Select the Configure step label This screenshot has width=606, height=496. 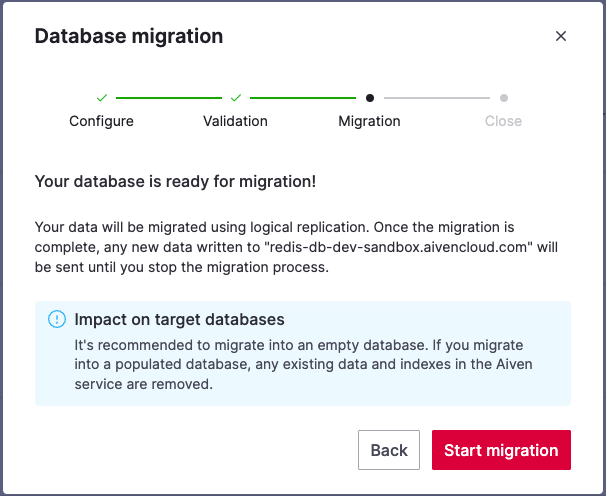click(101, 121)
